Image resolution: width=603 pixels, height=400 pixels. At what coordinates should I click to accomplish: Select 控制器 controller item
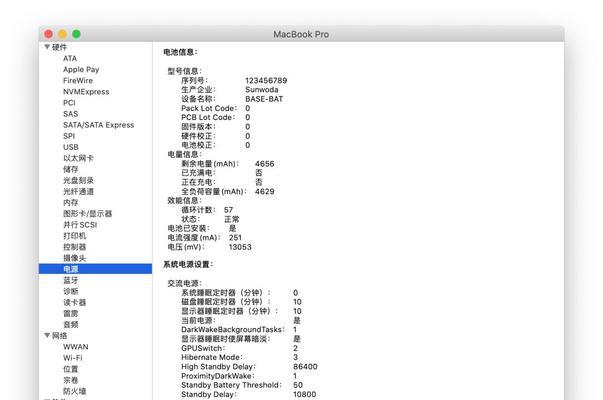[75, 247]
